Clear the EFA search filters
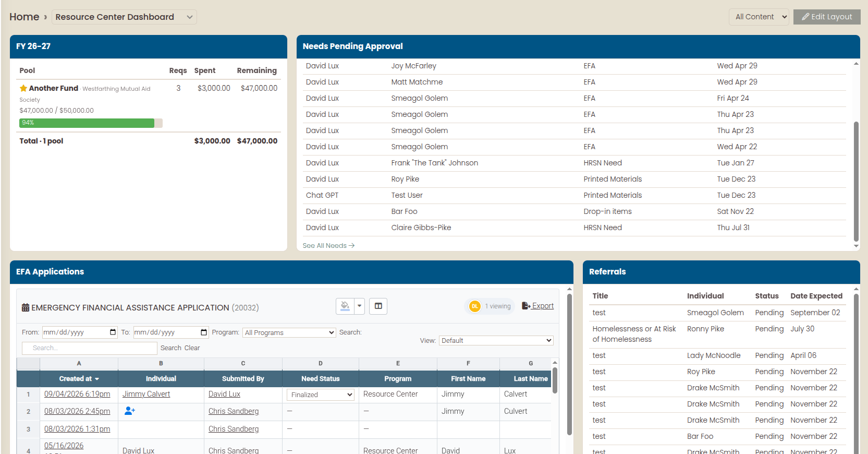The height and width of the screenshot is (454, 868). pyautogui.click(x=192, y=348)
